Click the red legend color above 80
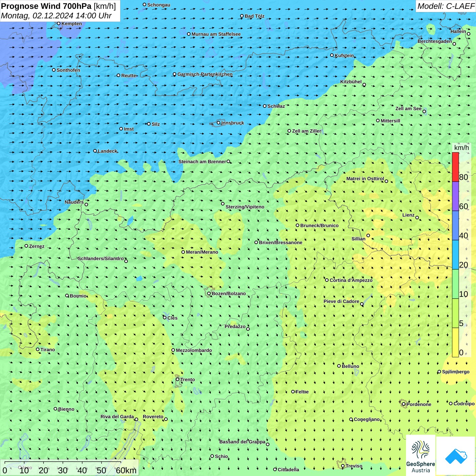 [x=455, y=167]
